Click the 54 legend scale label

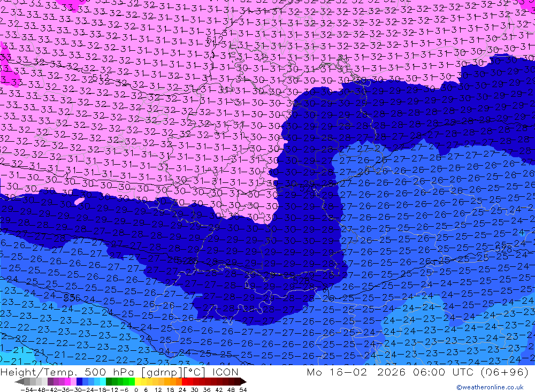pyautogui.click(x=243, y=390)
